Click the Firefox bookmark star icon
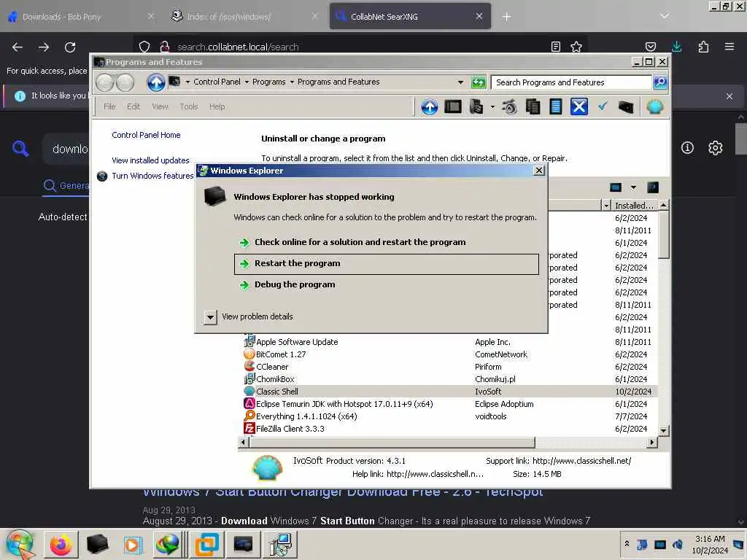The image size is (747, 560). point(576,47)
